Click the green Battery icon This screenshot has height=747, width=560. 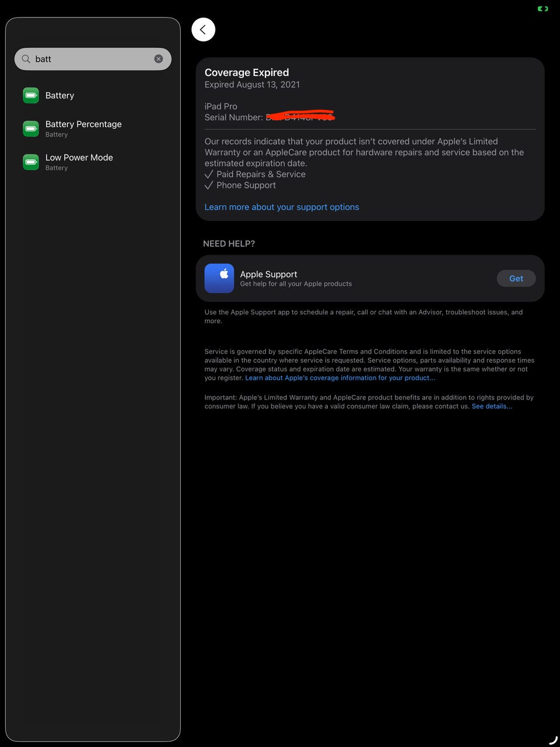tap(31, 96)
